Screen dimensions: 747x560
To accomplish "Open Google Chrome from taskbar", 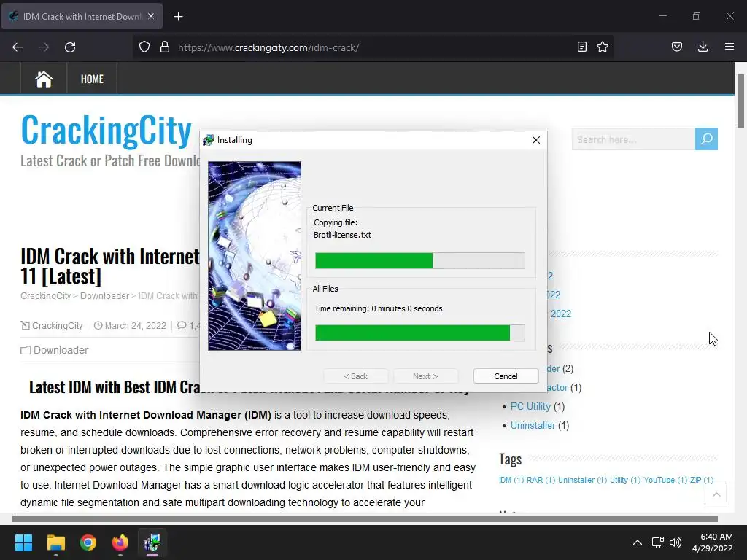I will 88,542.
